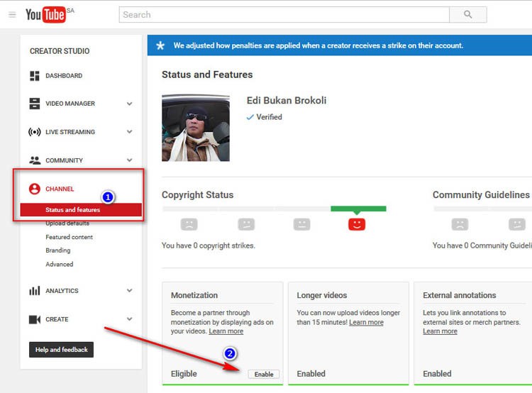Image resolution: width=532 pixels, height=393 pixels.
Task: Click first gray Community Guidelines face
Action: click(x=460, y=224)
